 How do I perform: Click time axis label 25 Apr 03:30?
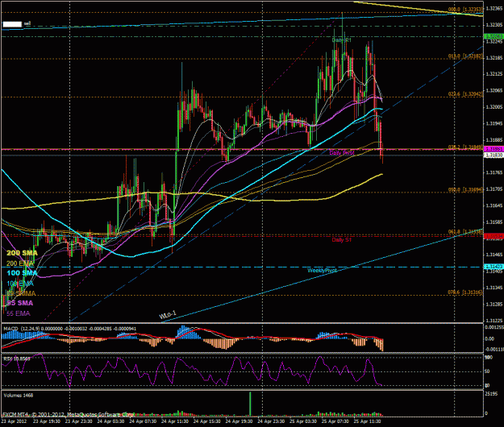[303, 421]
